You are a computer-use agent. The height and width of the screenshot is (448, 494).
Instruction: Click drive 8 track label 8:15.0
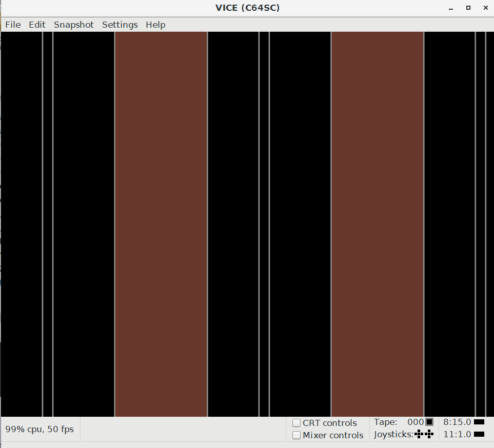tap(457, 422)
